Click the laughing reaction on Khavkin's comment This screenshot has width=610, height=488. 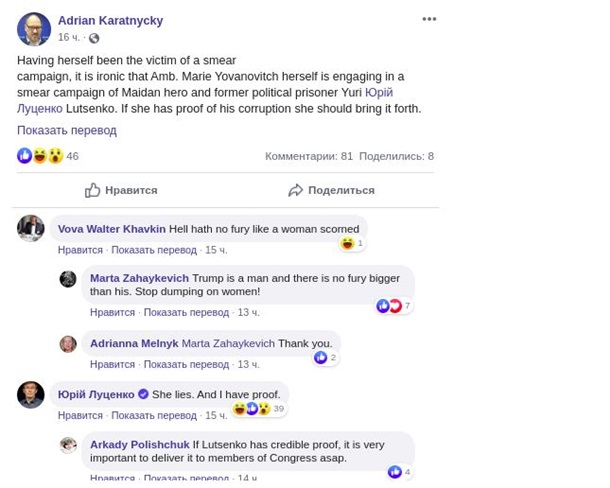[347, 243]
